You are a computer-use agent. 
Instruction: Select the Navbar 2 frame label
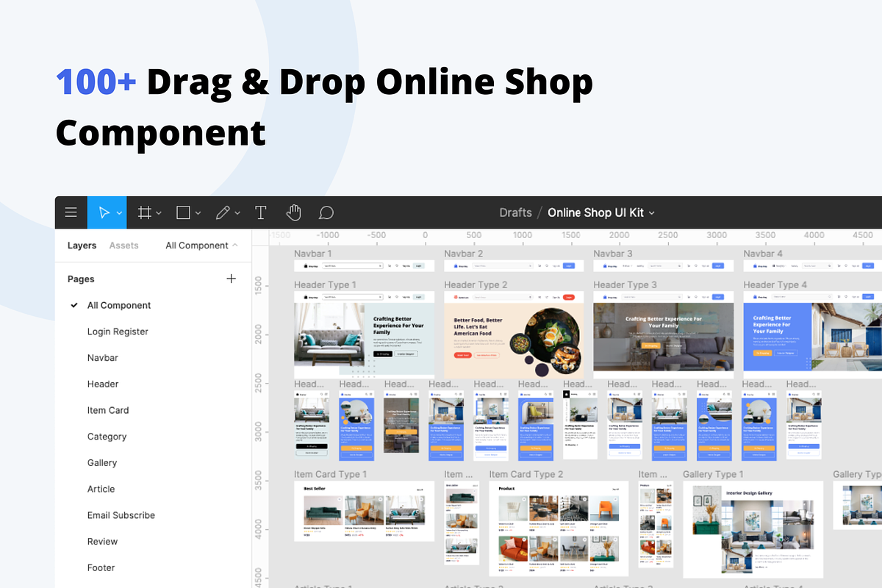click(464, 254)
